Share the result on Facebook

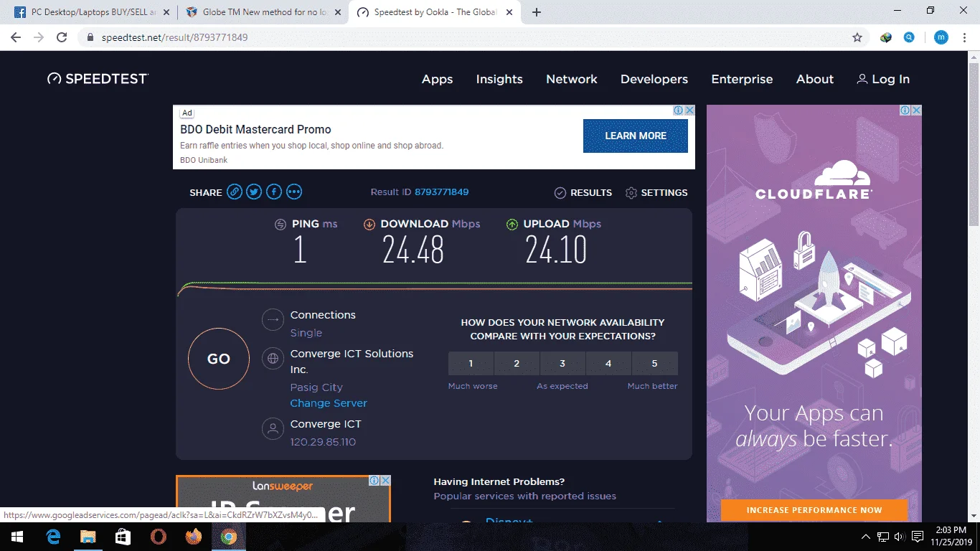[274, 192]
